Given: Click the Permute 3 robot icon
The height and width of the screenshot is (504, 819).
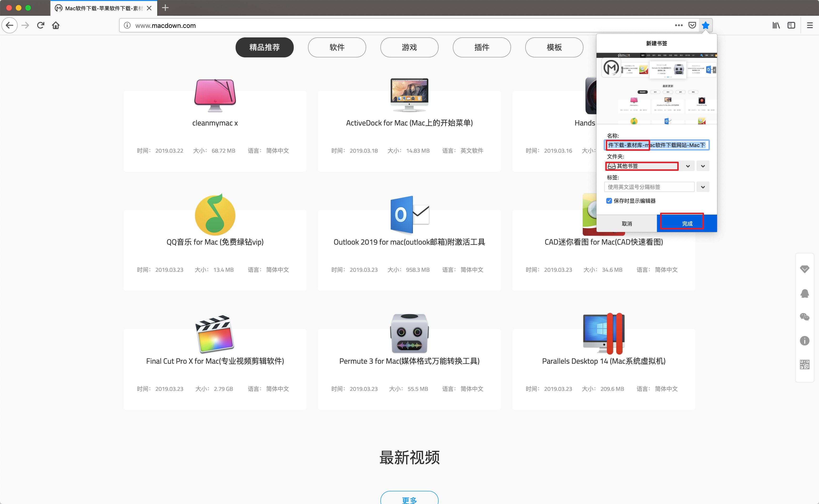Looking at the screenshot, I should [409, 334].
